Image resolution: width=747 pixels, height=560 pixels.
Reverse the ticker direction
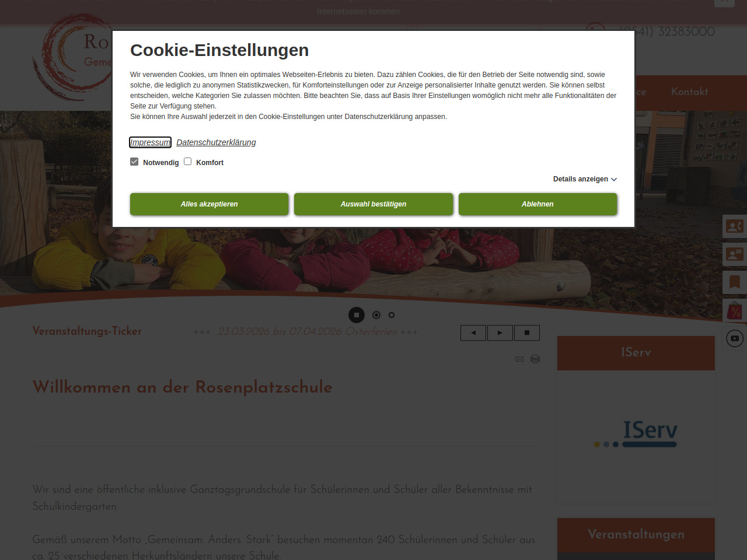[x=473, y=332]
